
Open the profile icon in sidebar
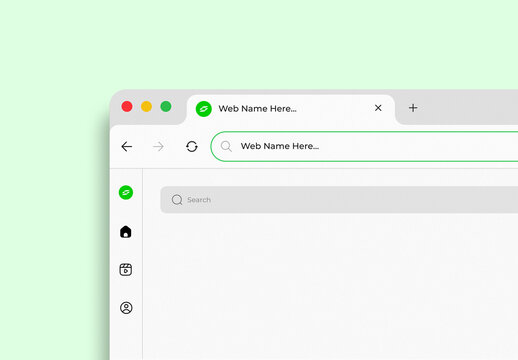point(126,308)
